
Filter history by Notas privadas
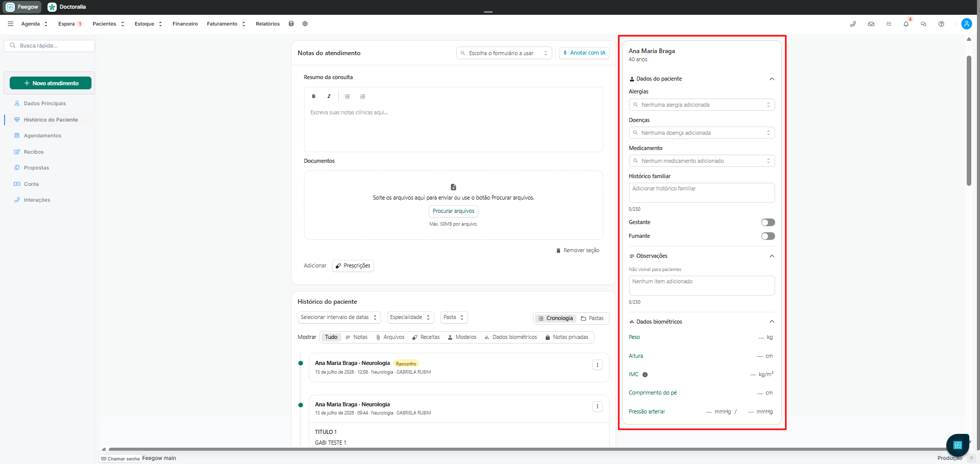coord(567,337)
